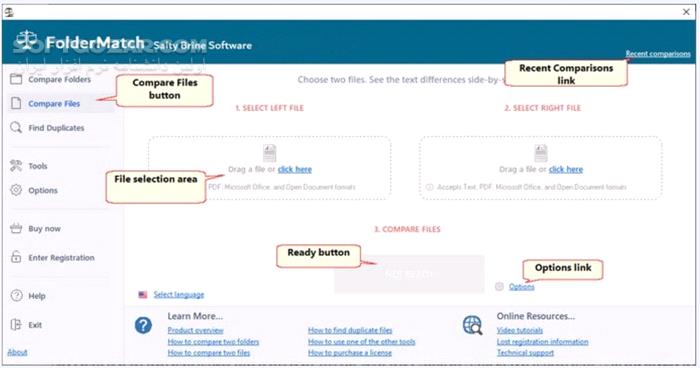Click the Options gear icon in sidebar
The height and width of the screenshot is (368, 700).
coord(16,190)
